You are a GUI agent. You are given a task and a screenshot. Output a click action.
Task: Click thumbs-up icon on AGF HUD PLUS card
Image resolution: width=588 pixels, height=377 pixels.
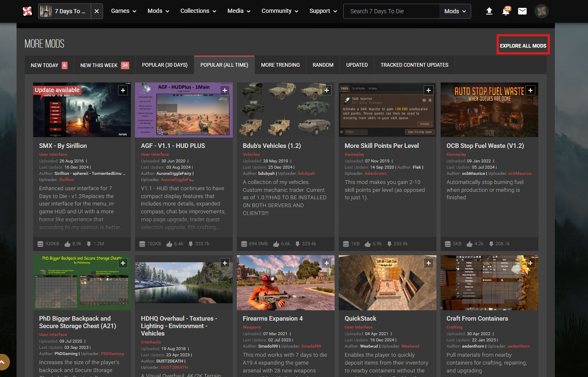169,244
